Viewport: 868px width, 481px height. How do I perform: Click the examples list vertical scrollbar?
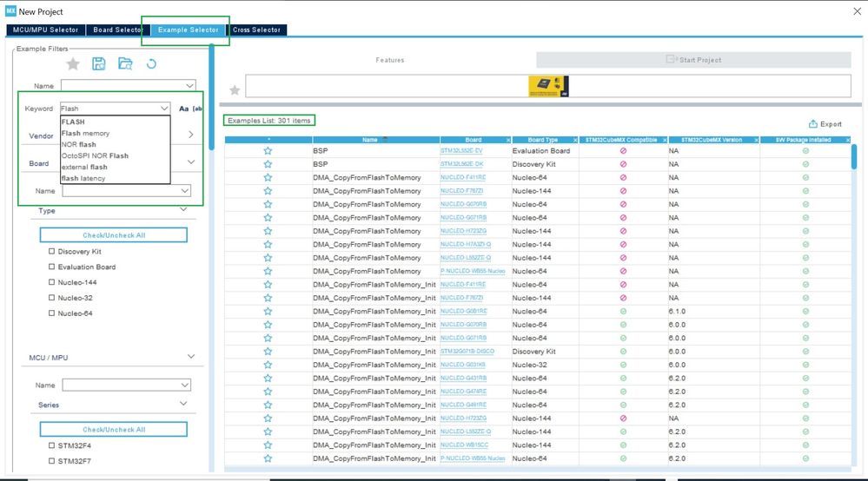(x=853, y=156)
